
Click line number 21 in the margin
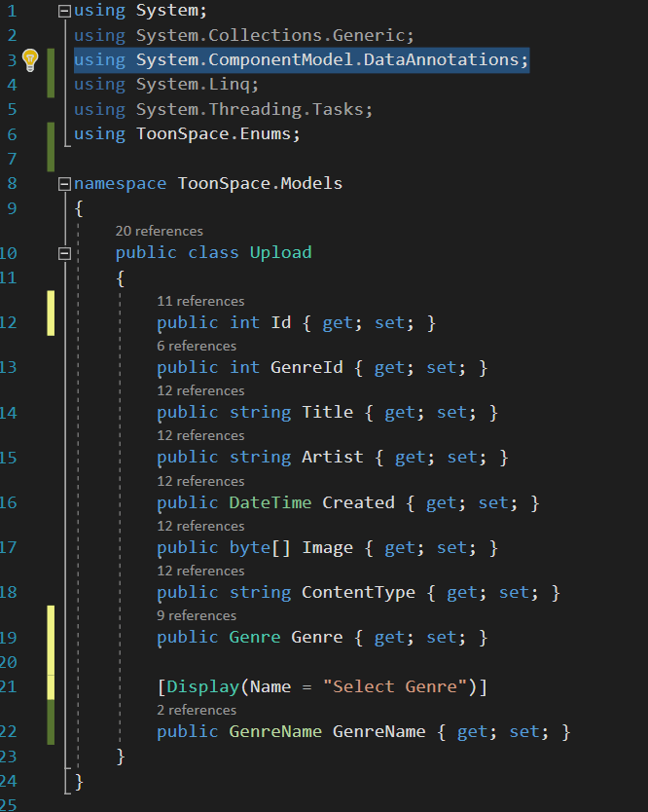click(x=8, y=687)
